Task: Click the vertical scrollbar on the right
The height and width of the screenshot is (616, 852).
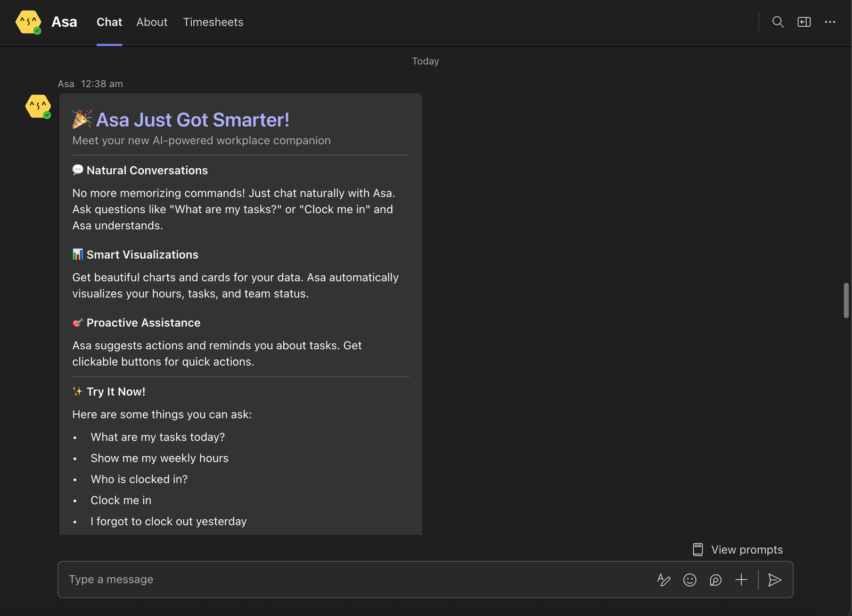Action: 847,301
